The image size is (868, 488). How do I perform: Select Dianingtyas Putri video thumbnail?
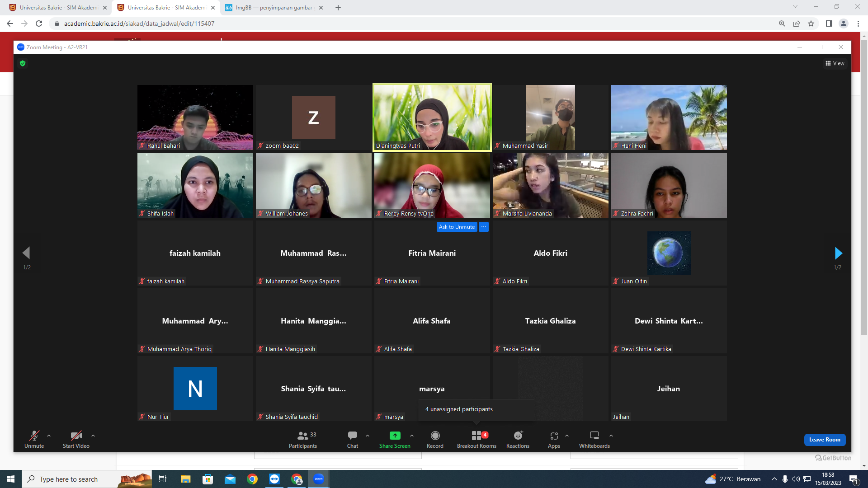pos(432,117)
